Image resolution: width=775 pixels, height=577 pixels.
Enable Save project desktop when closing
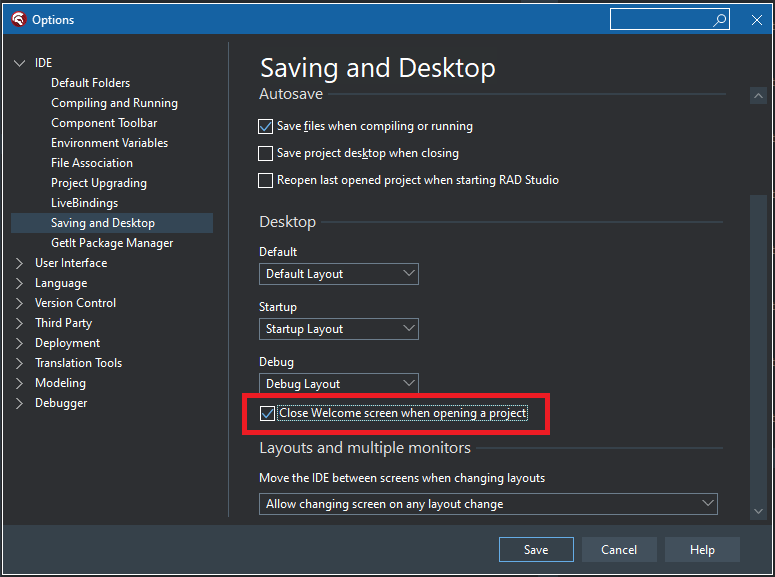tap(265, 153)
